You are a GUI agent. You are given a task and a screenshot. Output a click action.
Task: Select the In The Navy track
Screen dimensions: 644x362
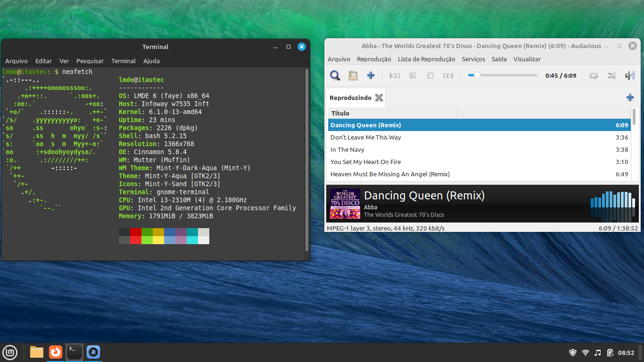pyautogui.click(x=479, y=149)
